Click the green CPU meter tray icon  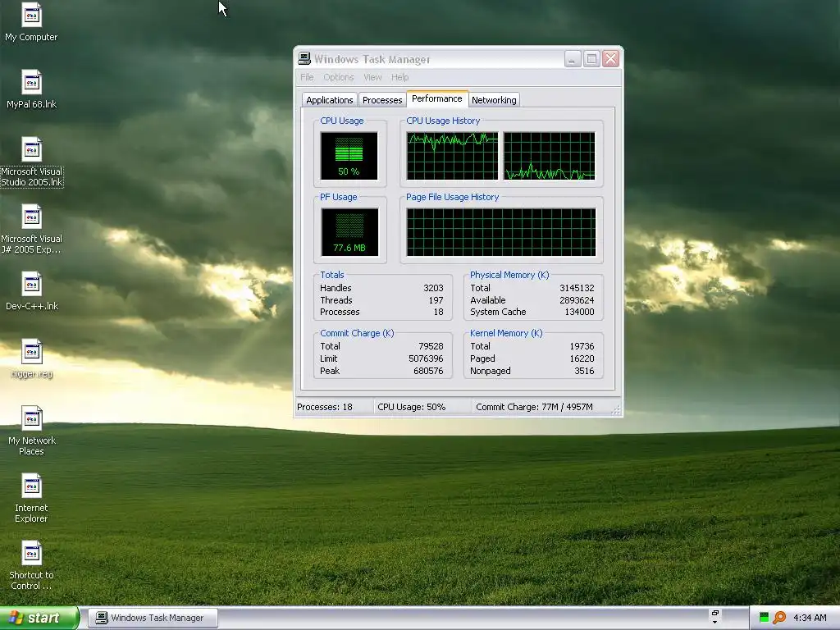point(764,618)
